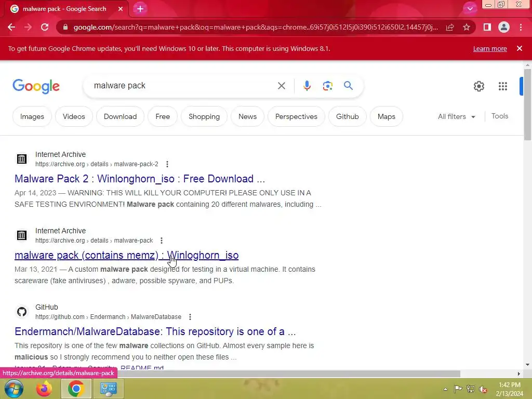The image size is (532, 399).
Task: Click the GitHub favicon of third result
Action: (x=22, y=312)
